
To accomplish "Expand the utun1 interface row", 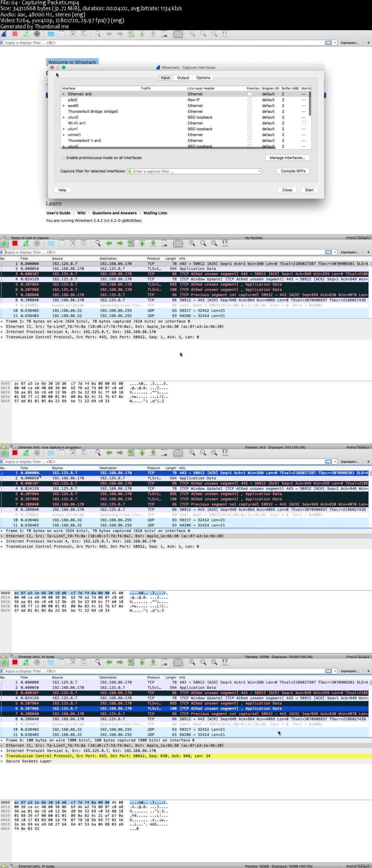I will click(64, 129).
